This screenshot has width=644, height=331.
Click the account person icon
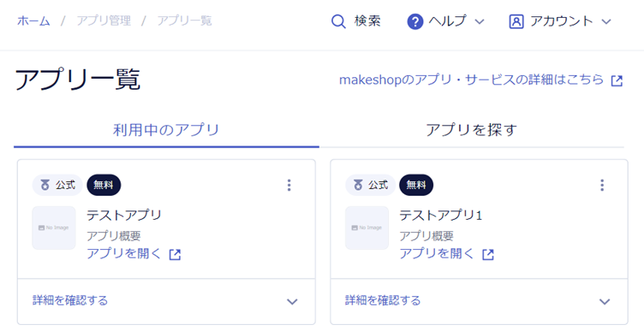coord(516,21)
